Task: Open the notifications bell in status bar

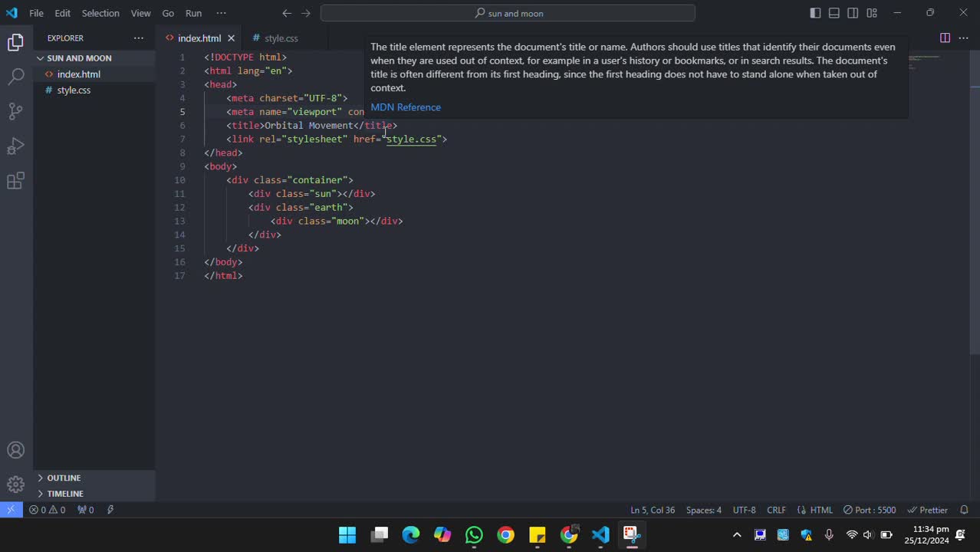Action: coord(964,510)
